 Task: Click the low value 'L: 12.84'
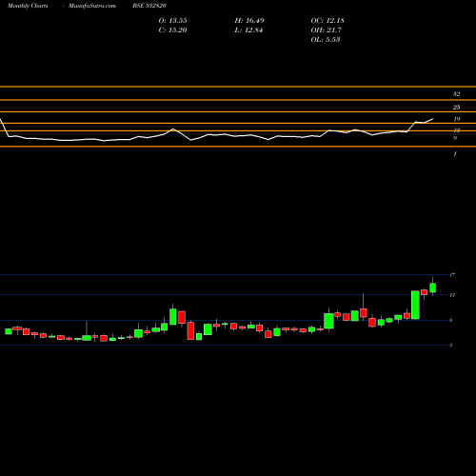point(248,30)
